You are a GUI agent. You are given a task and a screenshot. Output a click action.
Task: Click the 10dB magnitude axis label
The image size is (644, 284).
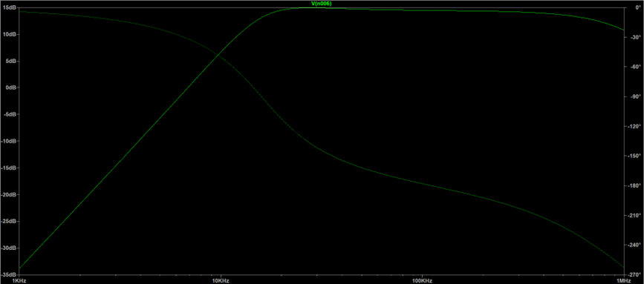[x=9, y=34]
